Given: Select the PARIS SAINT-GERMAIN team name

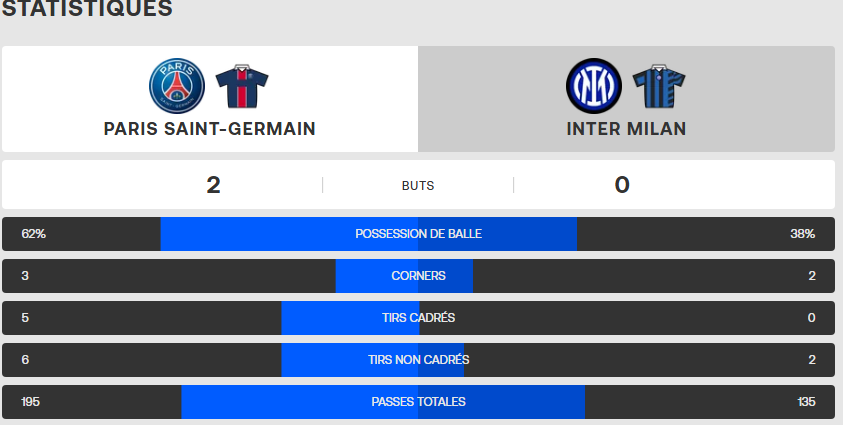Looking at the screenshot, I should click(210, 129).
